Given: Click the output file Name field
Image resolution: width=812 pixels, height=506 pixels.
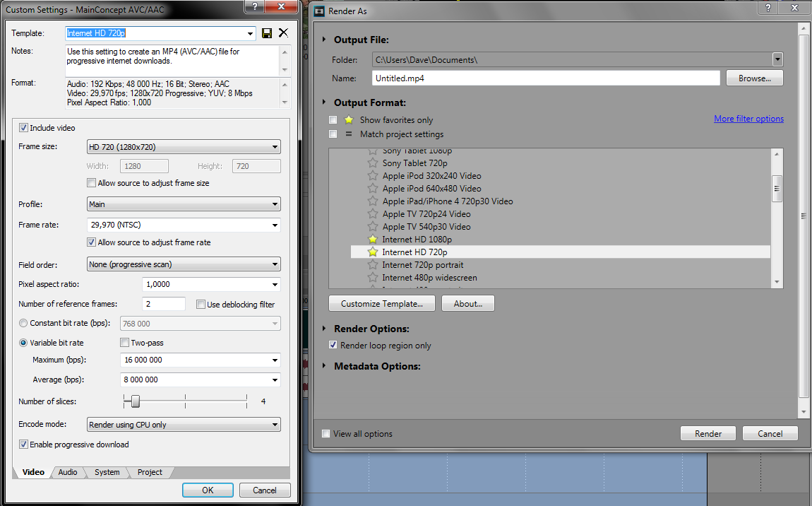Looking at the screenshot, I should point(546,78).
